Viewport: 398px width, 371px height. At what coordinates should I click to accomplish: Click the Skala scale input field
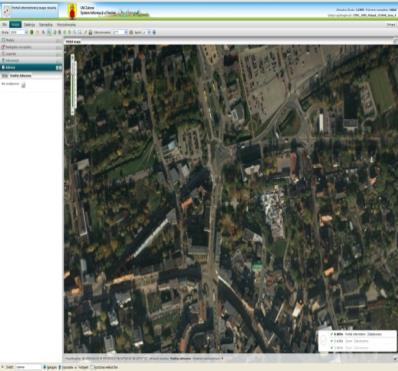pyautogui.click(x=17, y=32)
